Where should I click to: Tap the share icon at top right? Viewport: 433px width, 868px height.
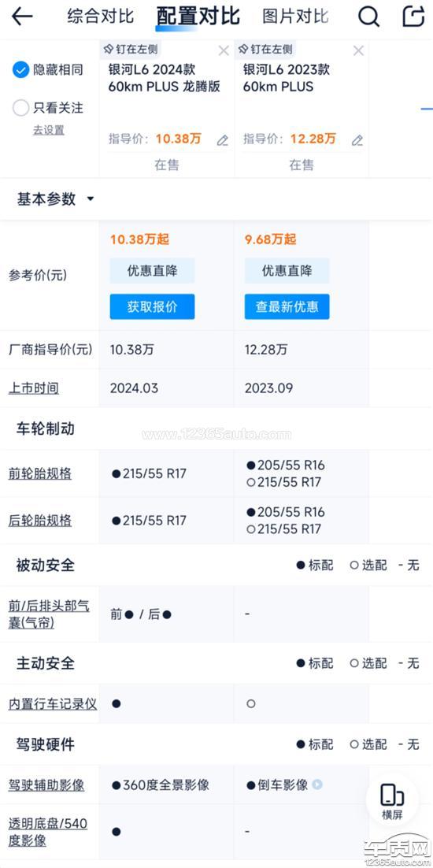413,16
